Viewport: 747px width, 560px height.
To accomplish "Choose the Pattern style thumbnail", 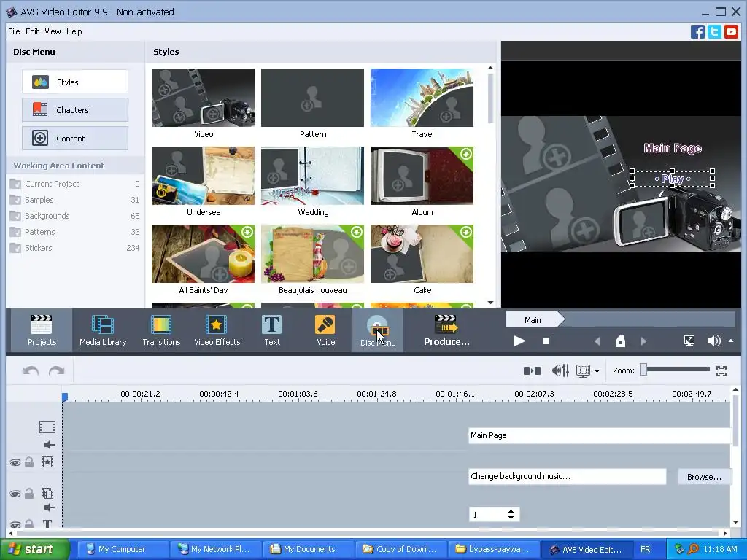I will click(x=312, y=98).
